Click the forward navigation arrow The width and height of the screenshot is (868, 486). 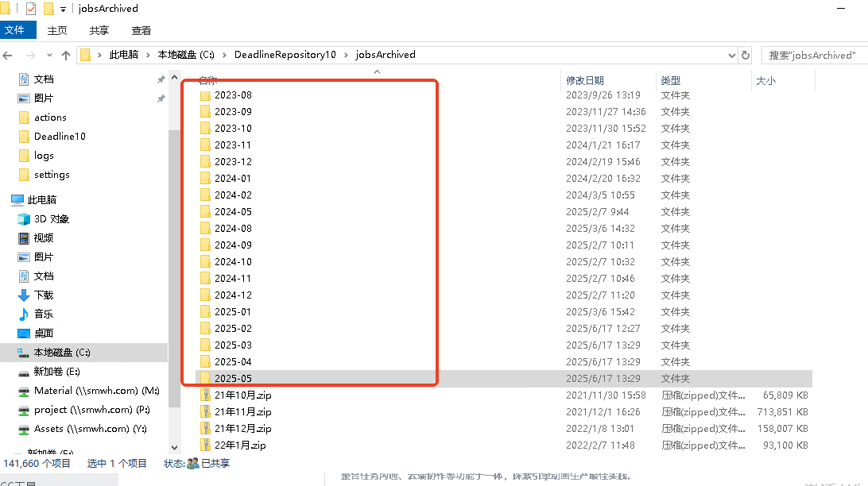click(31, 56)
